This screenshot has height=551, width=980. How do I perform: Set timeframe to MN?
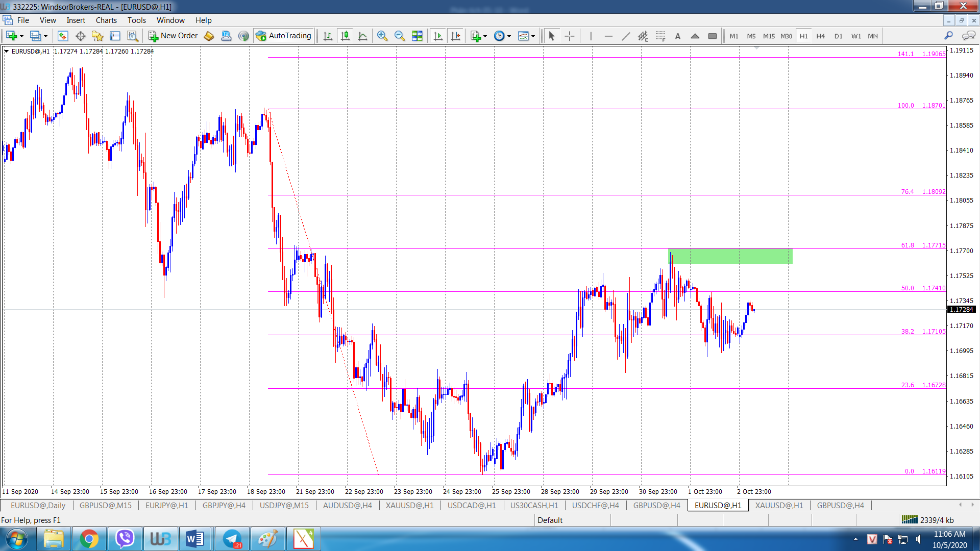point(873,36)
